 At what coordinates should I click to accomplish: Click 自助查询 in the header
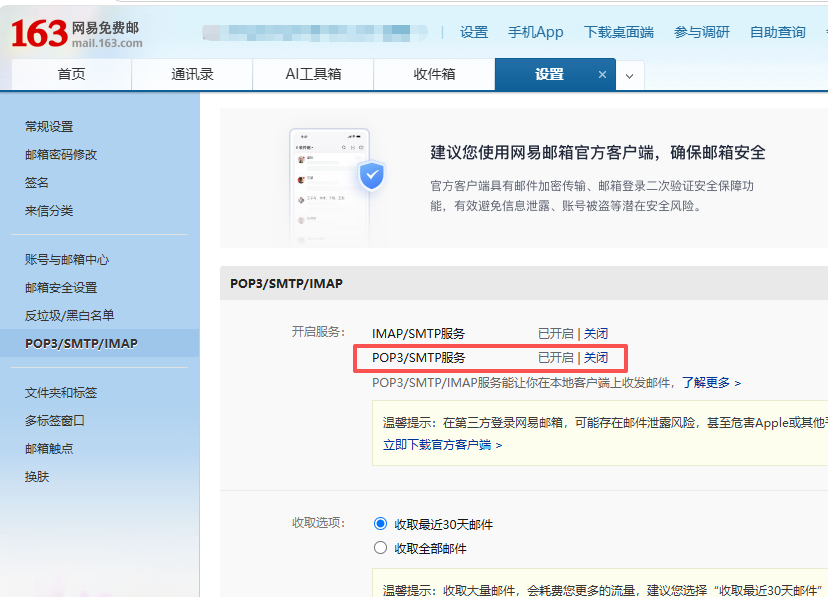(x=777, y=33)
